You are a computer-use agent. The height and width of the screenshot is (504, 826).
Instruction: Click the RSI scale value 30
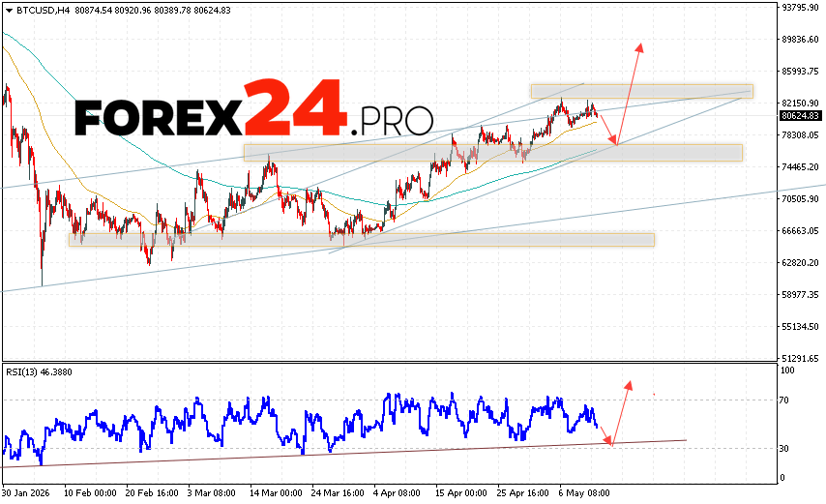[x=784, y=448]
